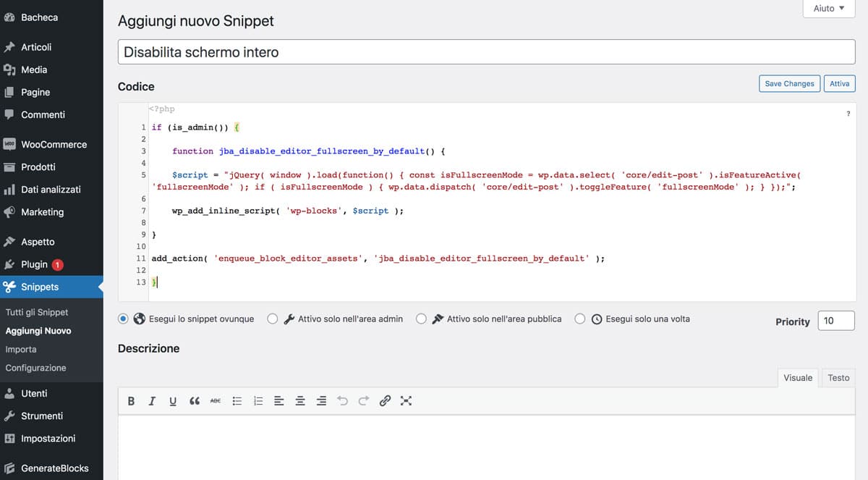Open Utenti users menu
Screen dimensions: 868x480
click(51, 393)
